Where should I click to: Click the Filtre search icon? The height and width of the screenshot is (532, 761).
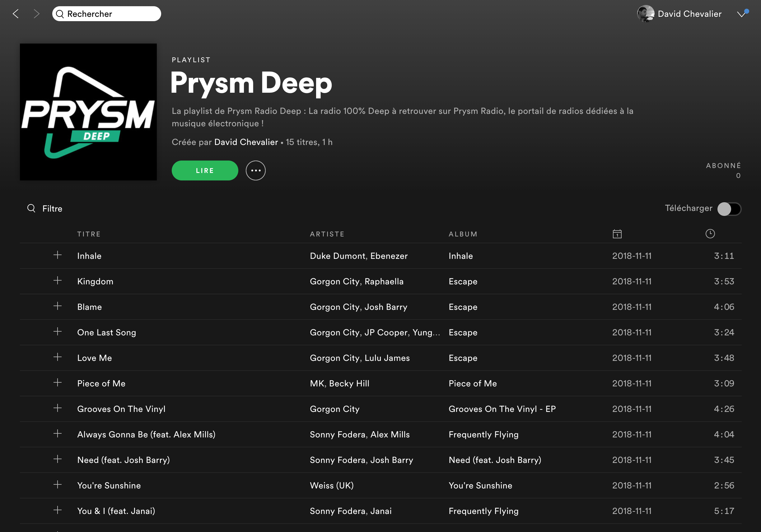click(31, 208)
